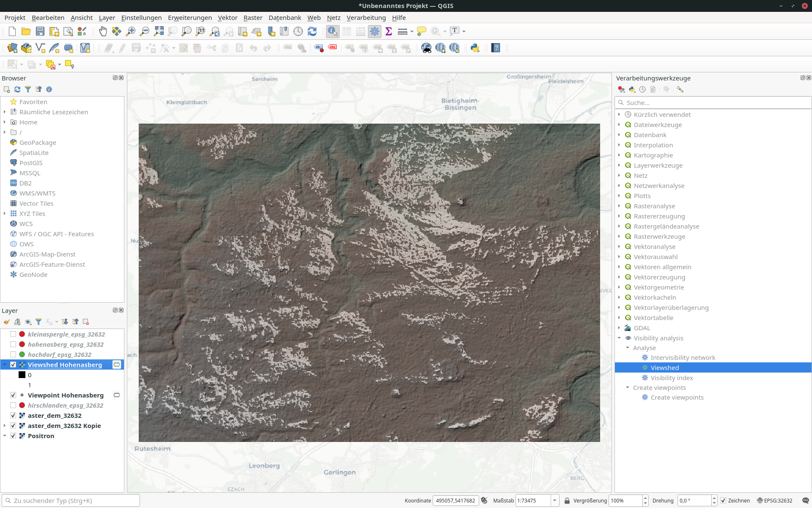Screen dimensions: 812x508
Task: Expand Räumliche Lesezeichen in Browser
Action: [5, 112]
